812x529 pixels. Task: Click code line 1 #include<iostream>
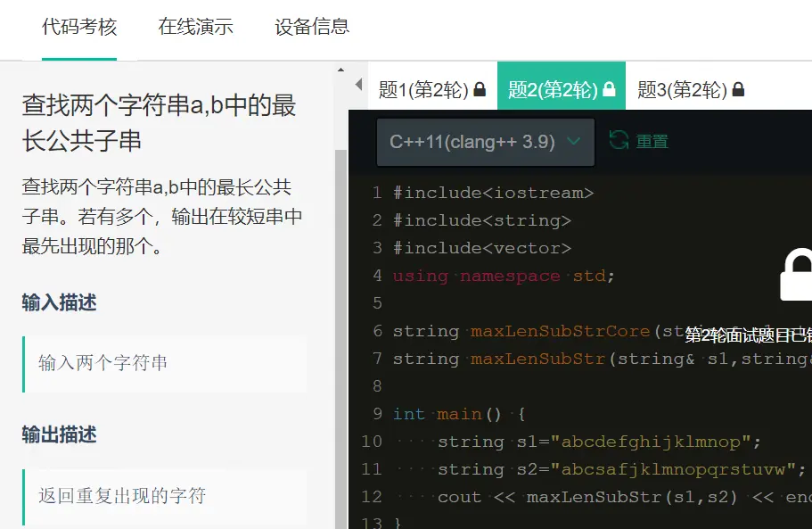click(x=493, y=193)
